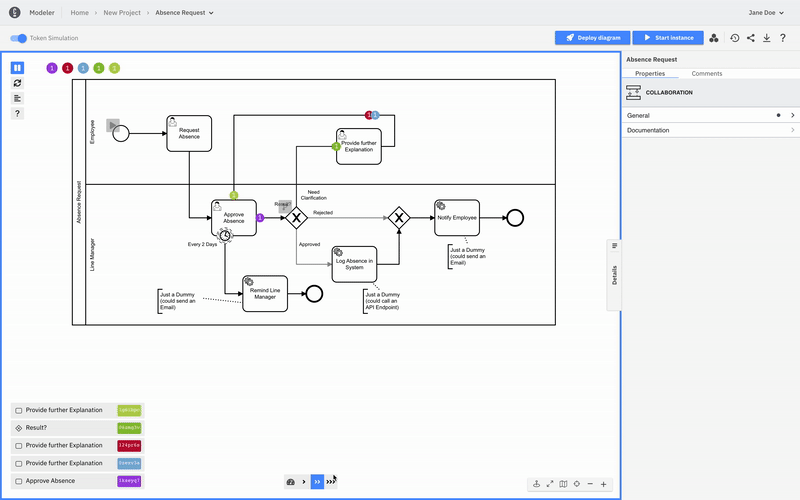Click the zoom in plus icon
800x500 pixels.
point(603,484)
